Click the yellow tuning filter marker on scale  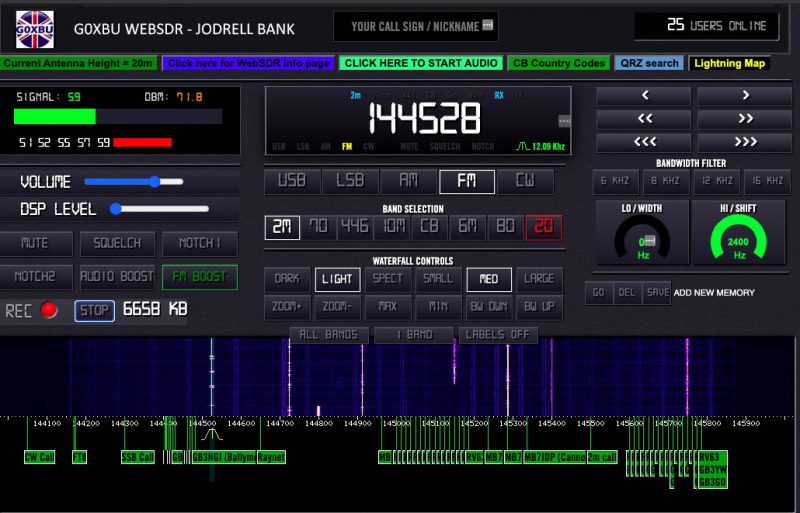pos(212,434)
